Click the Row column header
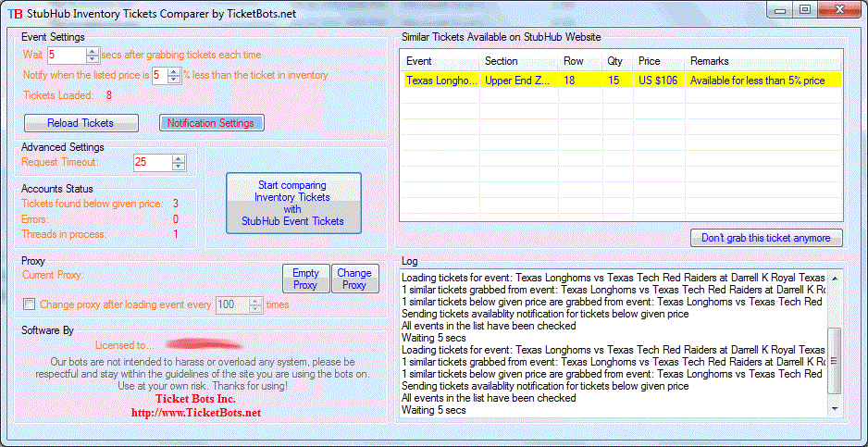868x447 pixels. click(580, 61)
